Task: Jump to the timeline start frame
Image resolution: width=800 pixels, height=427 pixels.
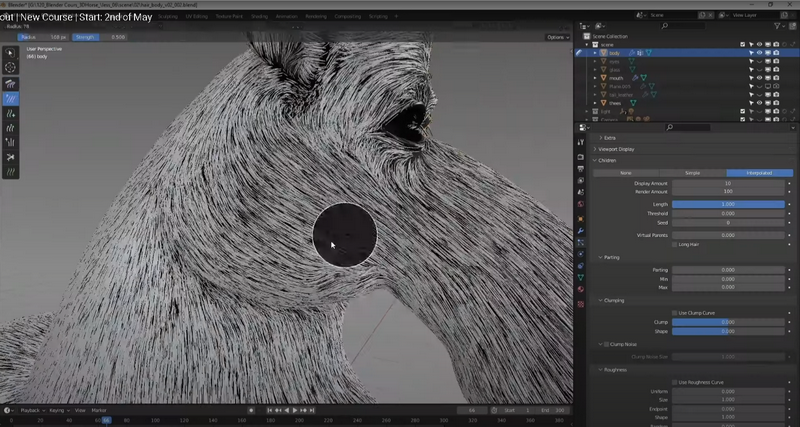Action: click(x=269, y=410)
